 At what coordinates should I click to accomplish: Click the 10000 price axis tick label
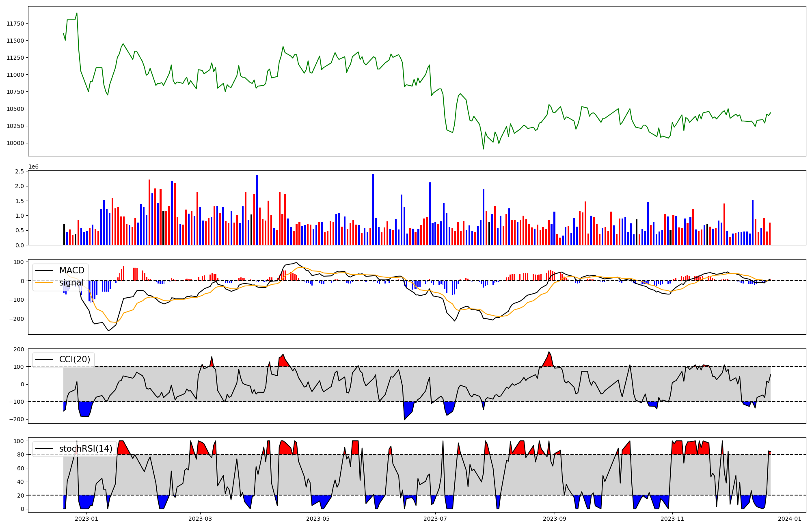tap(15, 143)
